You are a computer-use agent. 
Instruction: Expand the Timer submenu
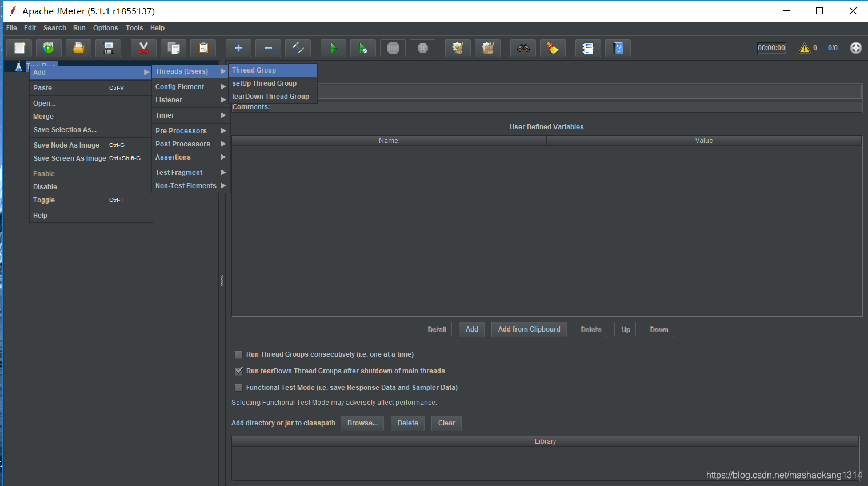[x=191, y=115]
